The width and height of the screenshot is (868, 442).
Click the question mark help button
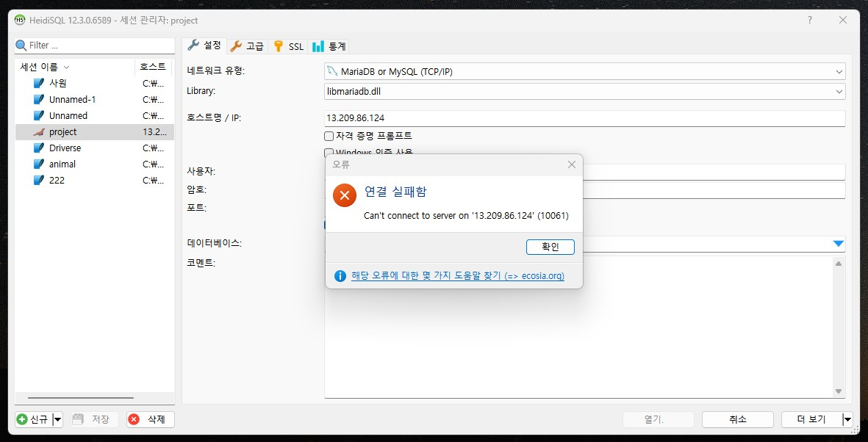coord(810,20)
